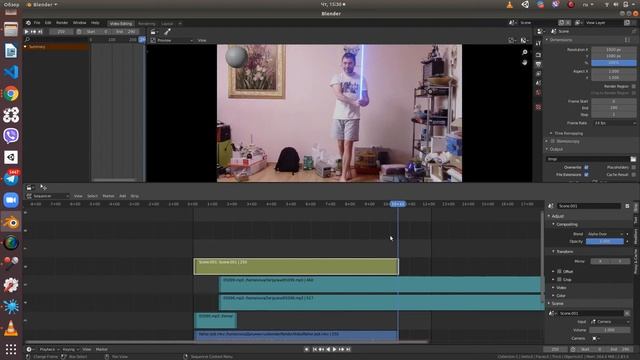The width and height of the screenshot is (640, 360).
Task: Open the Marker menu in sequencer header
Action: tap(108, 196)
